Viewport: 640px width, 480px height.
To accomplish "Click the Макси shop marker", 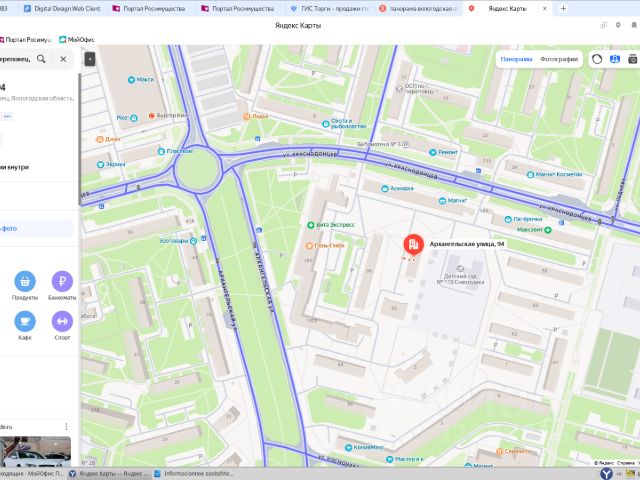I will (131, 80).
